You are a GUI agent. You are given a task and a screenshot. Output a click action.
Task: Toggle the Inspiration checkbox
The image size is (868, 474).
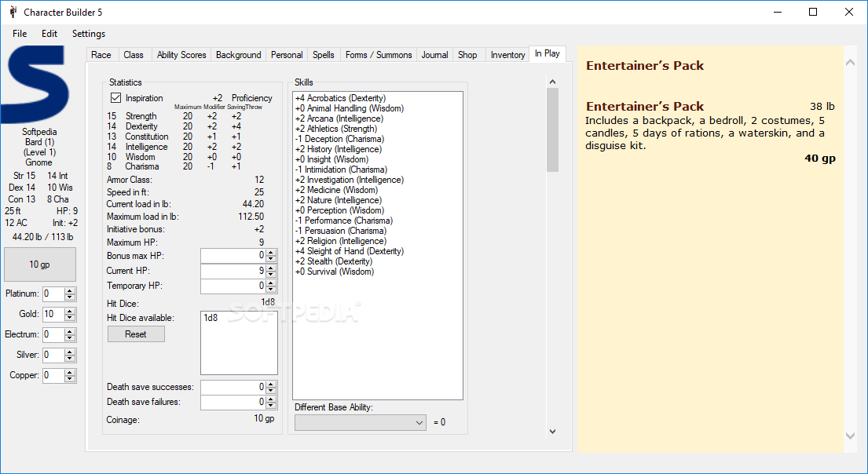pos(115,98)
